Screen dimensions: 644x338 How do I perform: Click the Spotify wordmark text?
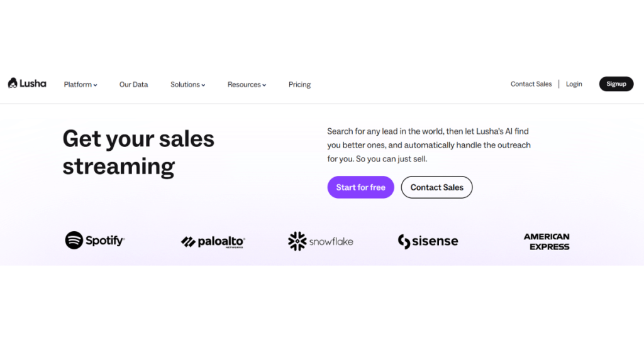pyautogui.click(x=105, y=241)
